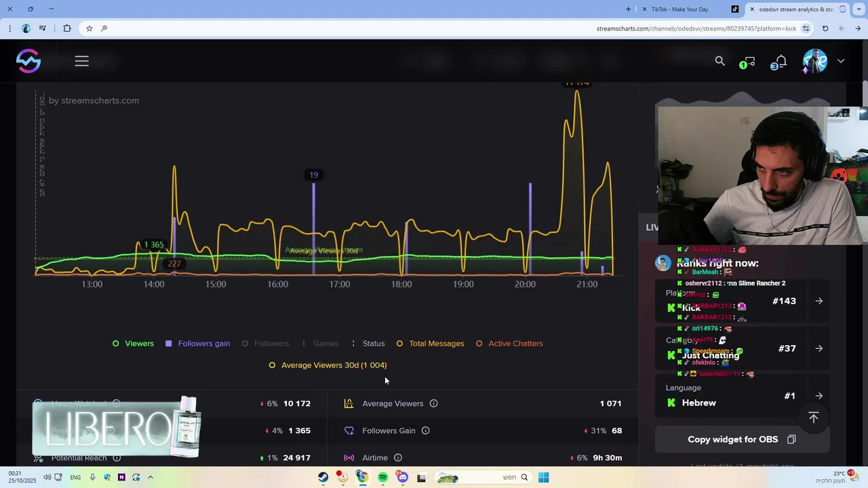Click the 227 chart data label
The image size is (868, 488).
tap(174, 264)
